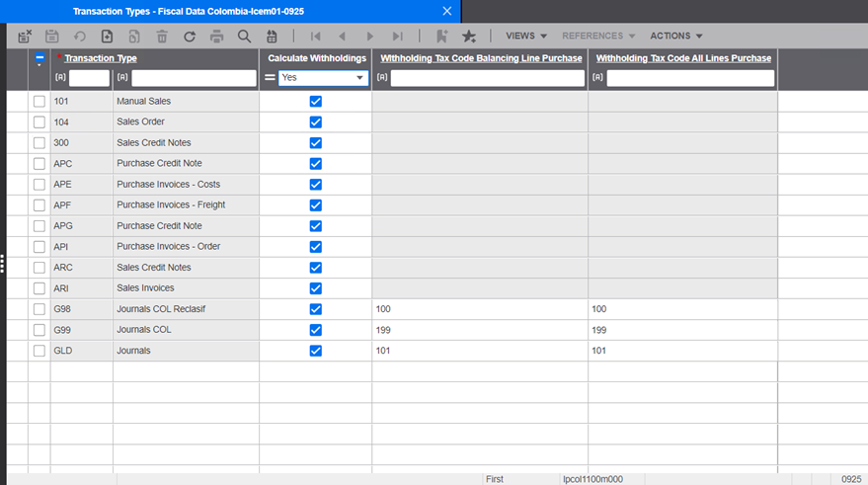Click the Favorites star icon

(469, 37)
